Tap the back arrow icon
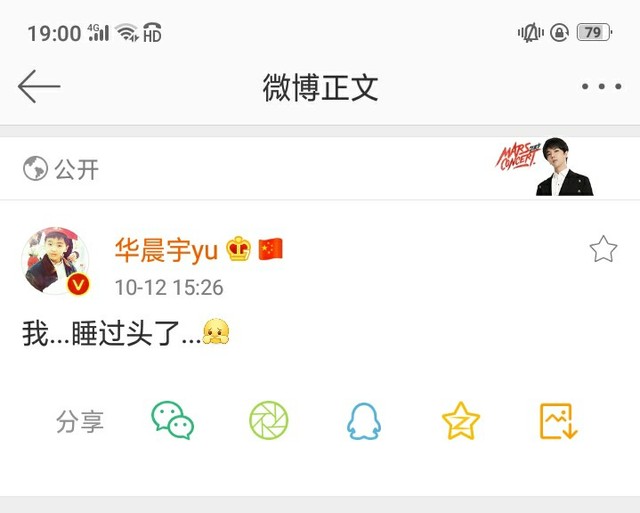The image size is (640, 513). [x=39, y=86]
